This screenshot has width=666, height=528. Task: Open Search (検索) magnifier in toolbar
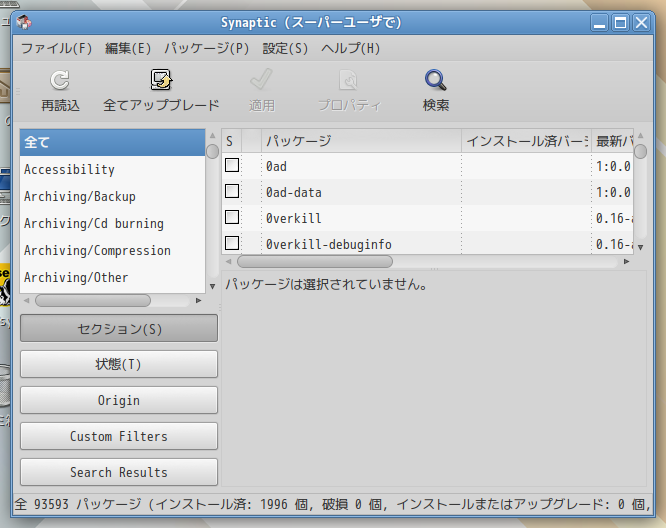436,80
